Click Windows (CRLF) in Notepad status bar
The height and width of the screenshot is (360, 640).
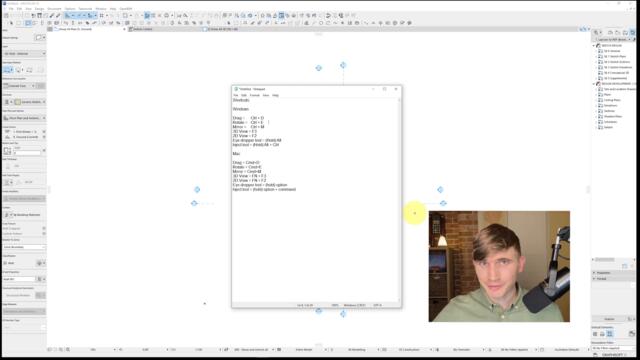click(x=354, y=305)
